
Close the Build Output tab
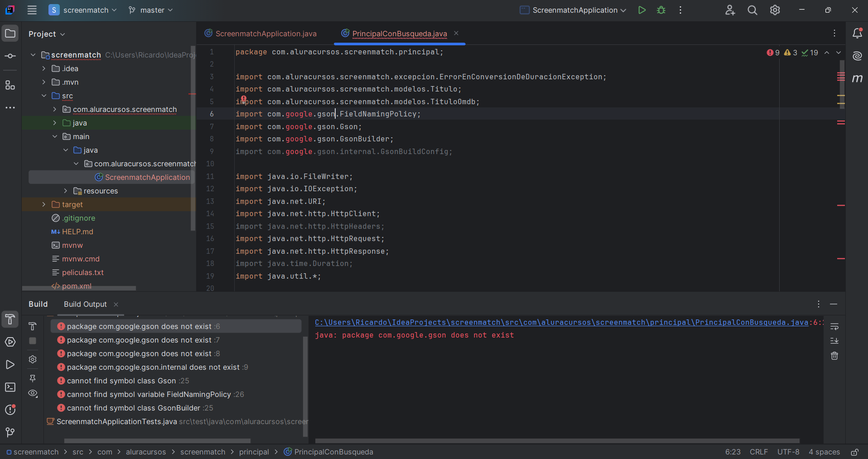coord(116,304)
